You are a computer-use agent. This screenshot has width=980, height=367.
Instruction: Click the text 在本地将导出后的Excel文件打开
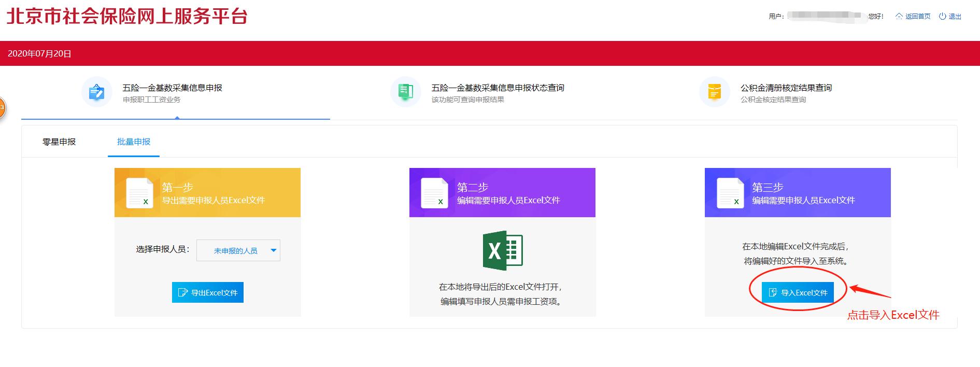(501, 287)
